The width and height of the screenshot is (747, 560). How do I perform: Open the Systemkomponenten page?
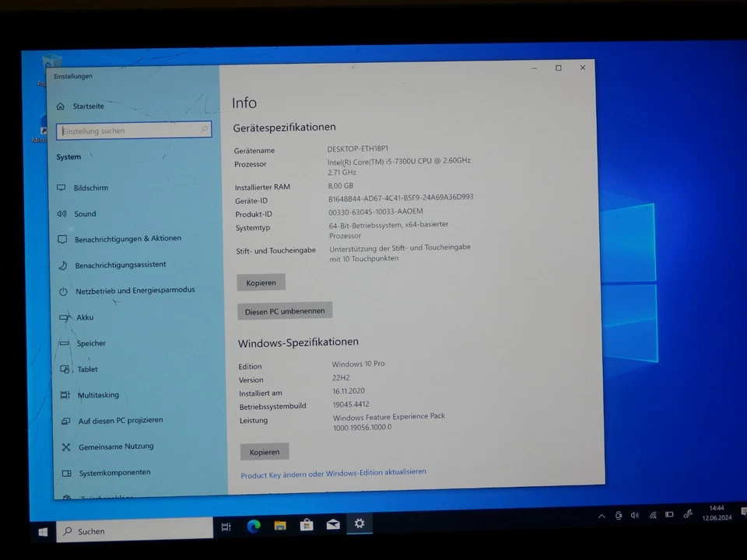pos(114,472)
